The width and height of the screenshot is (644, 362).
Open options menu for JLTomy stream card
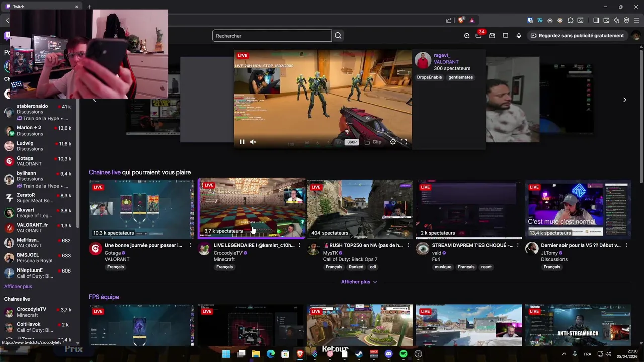click(x=626, y=245)
